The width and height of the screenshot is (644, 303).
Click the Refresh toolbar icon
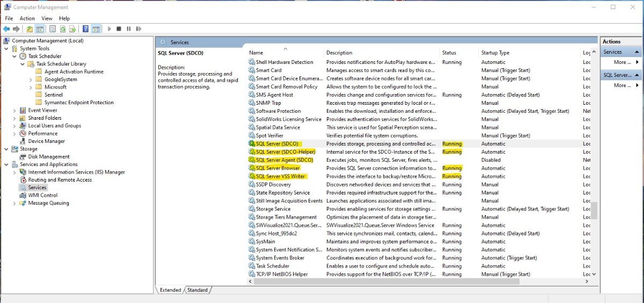tap(63, 28)
